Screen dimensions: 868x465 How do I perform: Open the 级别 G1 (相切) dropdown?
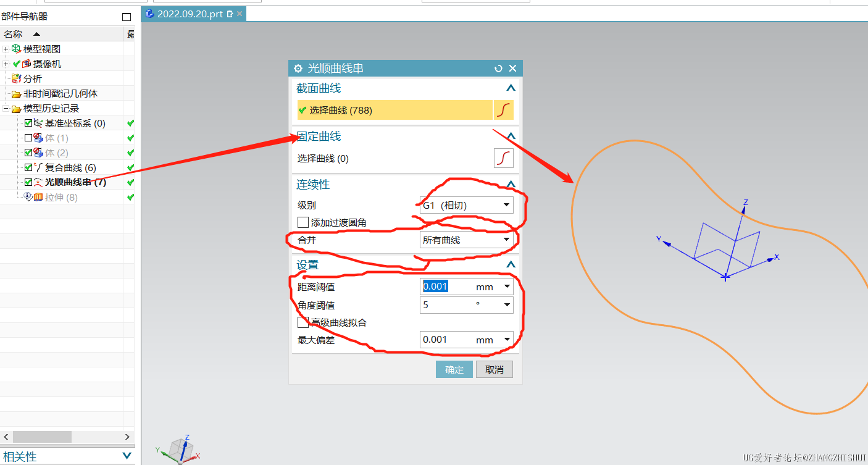point(467,205)
